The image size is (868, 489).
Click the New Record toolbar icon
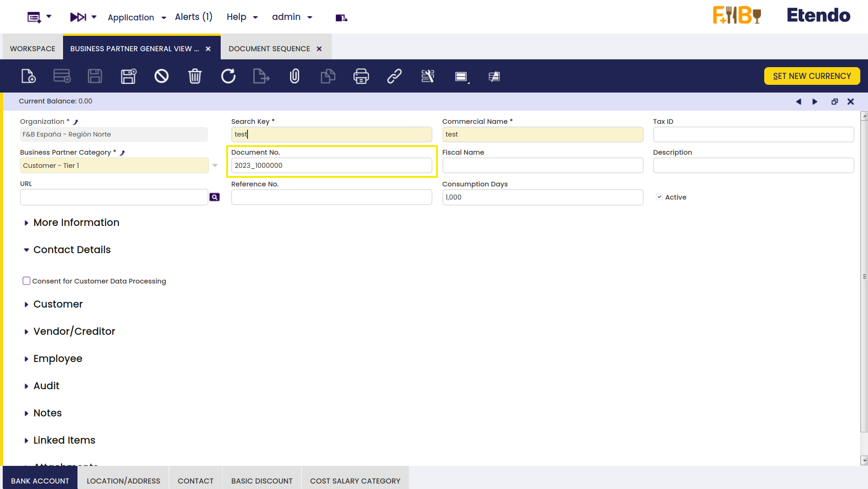[x=28, y=76]
